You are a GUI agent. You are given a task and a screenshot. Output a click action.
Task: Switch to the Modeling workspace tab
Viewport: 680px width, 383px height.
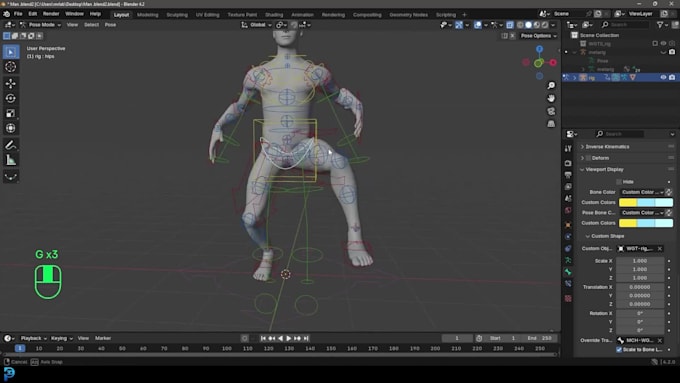point(147,15)
